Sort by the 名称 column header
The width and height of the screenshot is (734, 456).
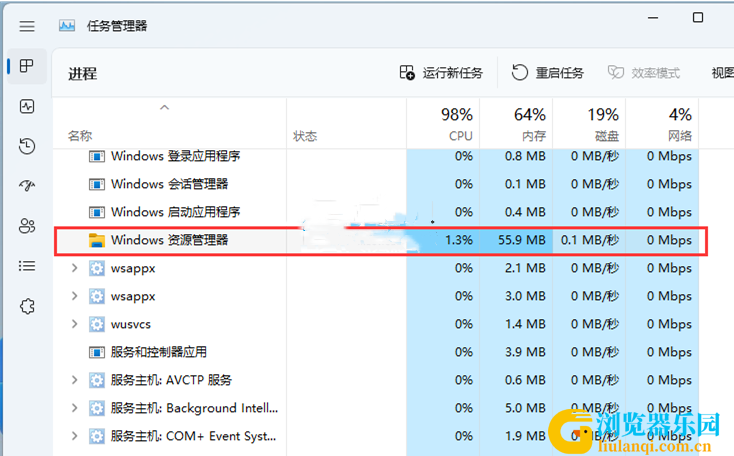point(80,136)
